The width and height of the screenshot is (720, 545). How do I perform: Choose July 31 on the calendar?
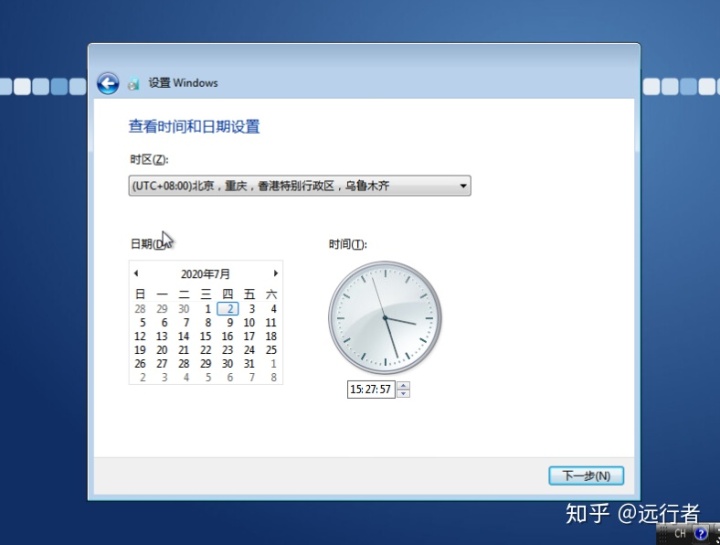249,364
